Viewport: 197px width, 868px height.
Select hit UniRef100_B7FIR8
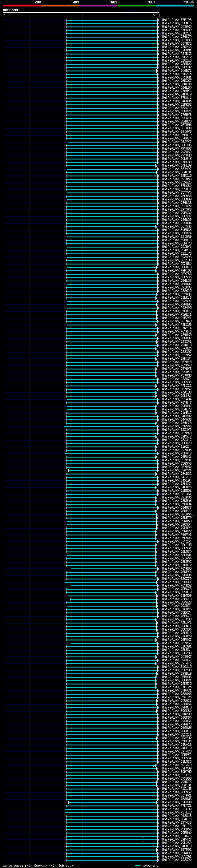click(x=176, y=20)
